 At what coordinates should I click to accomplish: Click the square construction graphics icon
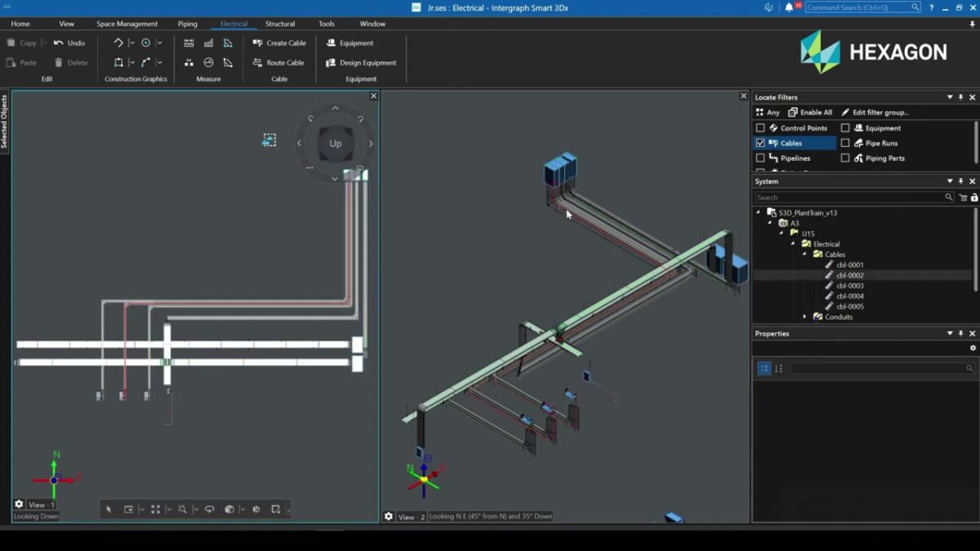(x=118, y=63)
